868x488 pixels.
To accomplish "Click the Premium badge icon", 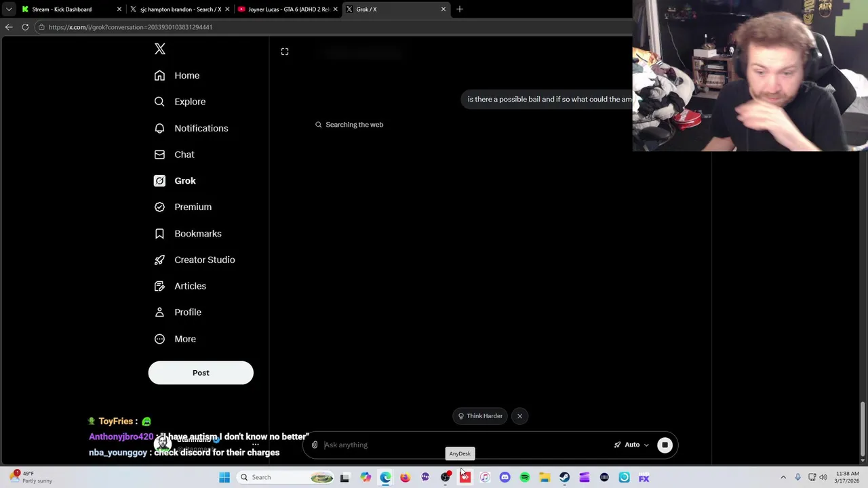I will pos(159,207).
